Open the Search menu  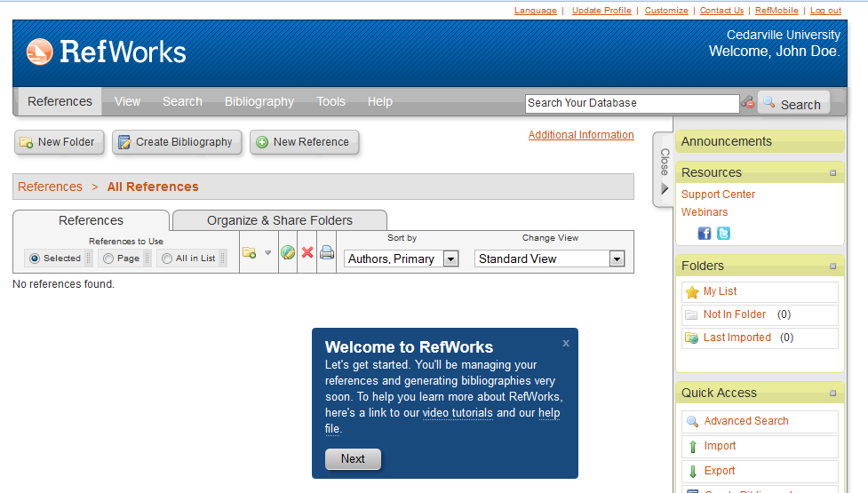(x=182, y=101)
